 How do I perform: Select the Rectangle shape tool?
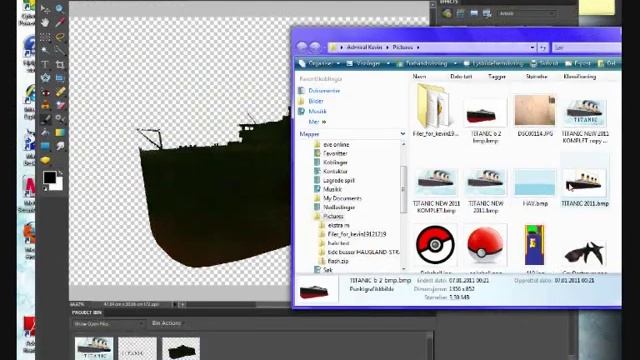point(45,146)
